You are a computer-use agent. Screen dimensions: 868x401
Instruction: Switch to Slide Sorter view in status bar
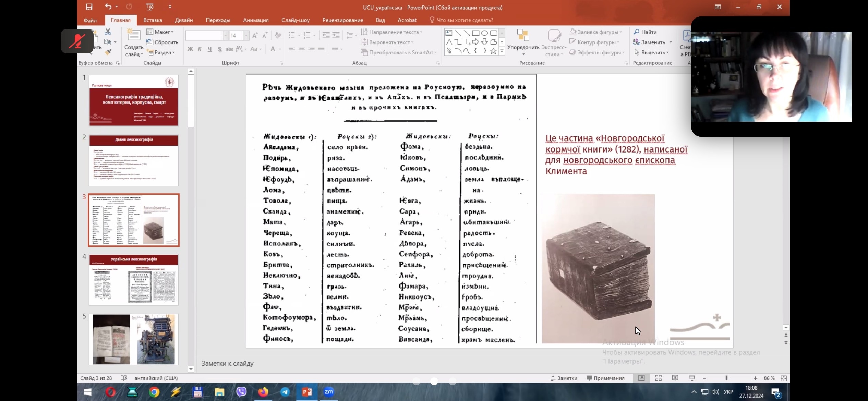658,378
